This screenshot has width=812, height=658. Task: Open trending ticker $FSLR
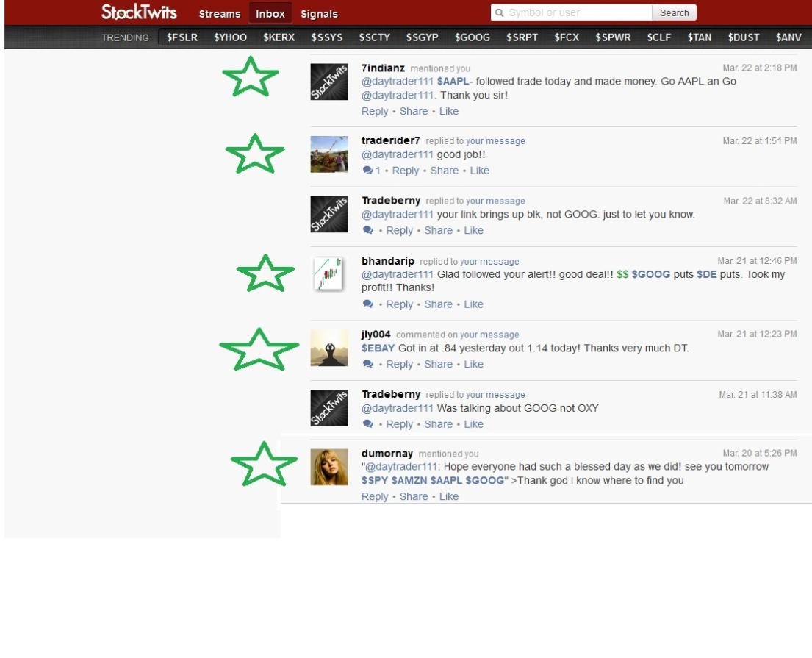tap(182, 37)
